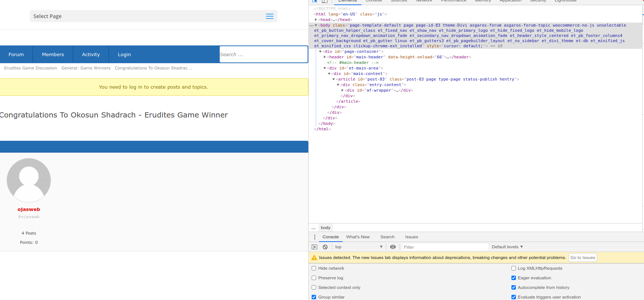Follow the Erudites Game Discussion breadcrumb link
This screenshot has width=644, height=300.
click(x=30, y=68)
